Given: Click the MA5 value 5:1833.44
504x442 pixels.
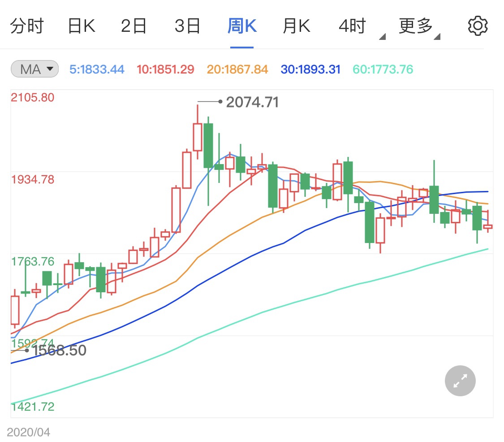Looking at the screenshot, I should pyautogui.click(x=97, y=69).
